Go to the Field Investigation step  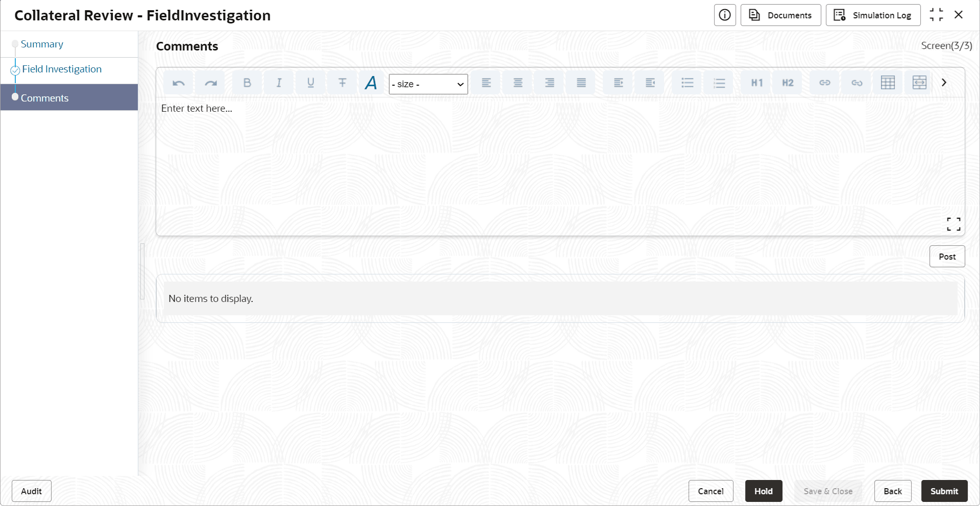62,69
